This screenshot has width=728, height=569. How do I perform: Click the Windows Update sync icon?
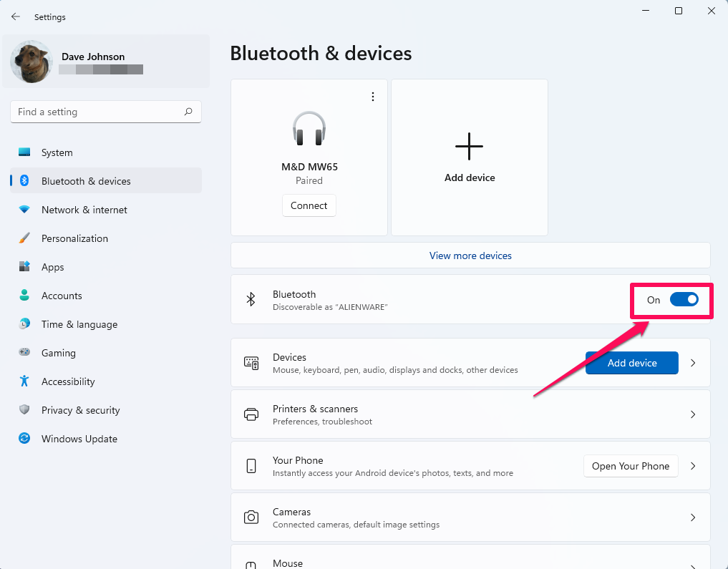pyautogui.click(x=24, y=438)
